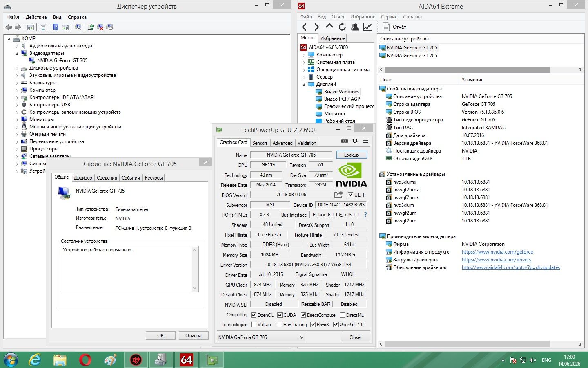The width and height of the screenshot is (588, 368).
Task: Collapse the Дисплей node in AIDA64
Action: tap(304, 84)
